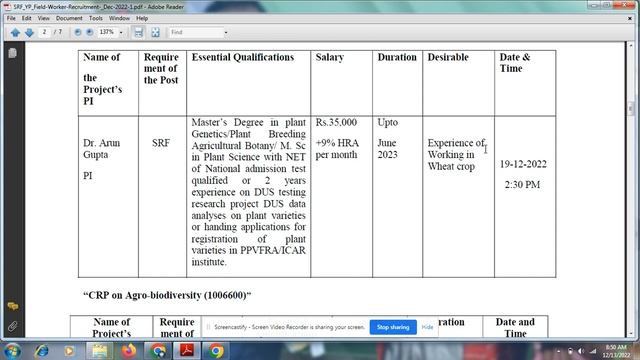Image resolution: width=640 pixels, height=360 pixels.
Task: Click vertical scrollbar down arrow
Action: pos(631,333)
